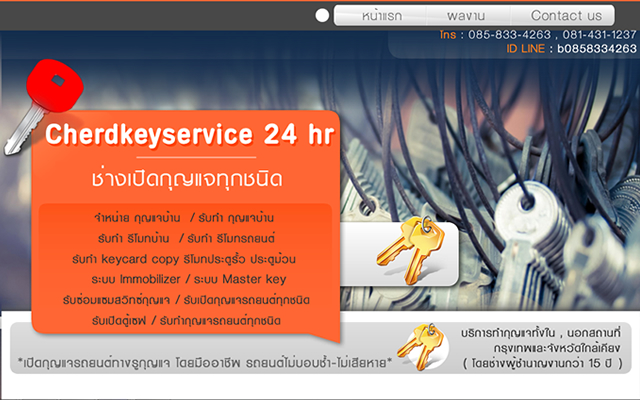The width and height of the screenshot is (640, 400).
Task: Click the golden keys icon on white panel
Action: click(x=410, y=250)
